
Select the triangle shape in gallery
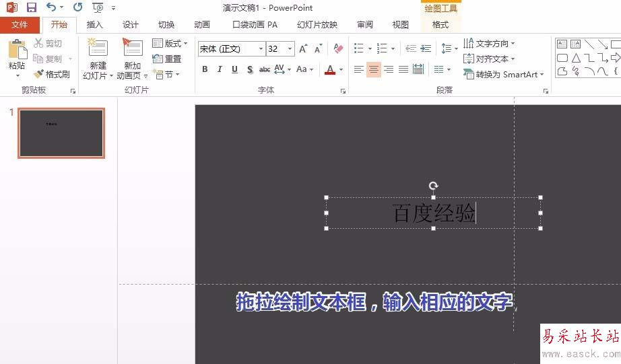tap(576, 58)
